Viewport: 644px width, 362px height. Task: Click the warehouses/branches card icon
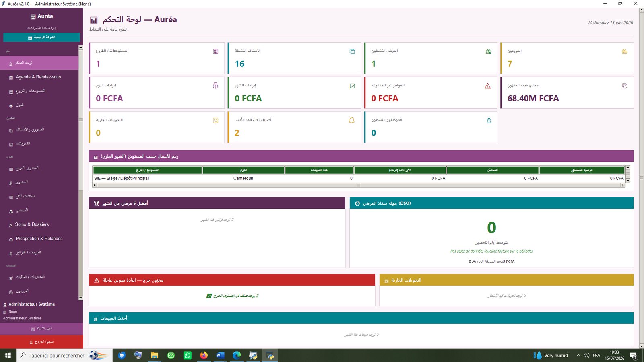click(x=216, y=51)
